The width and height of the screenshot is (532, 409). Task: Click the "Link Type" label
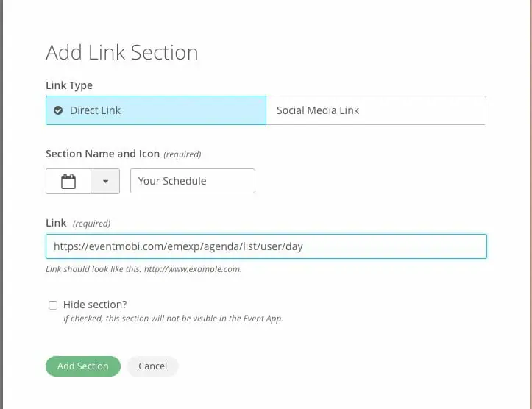[69, 85]
